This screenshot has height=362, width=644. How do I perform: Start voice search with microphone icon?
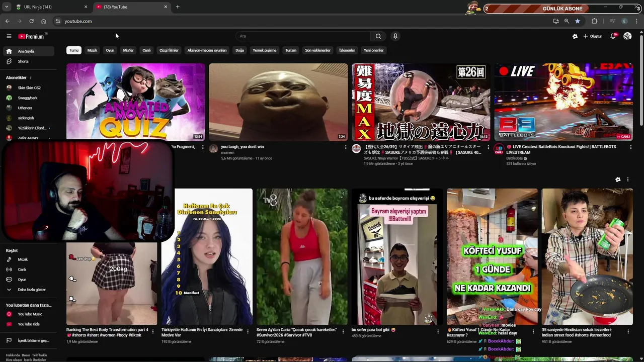[395, 36]
